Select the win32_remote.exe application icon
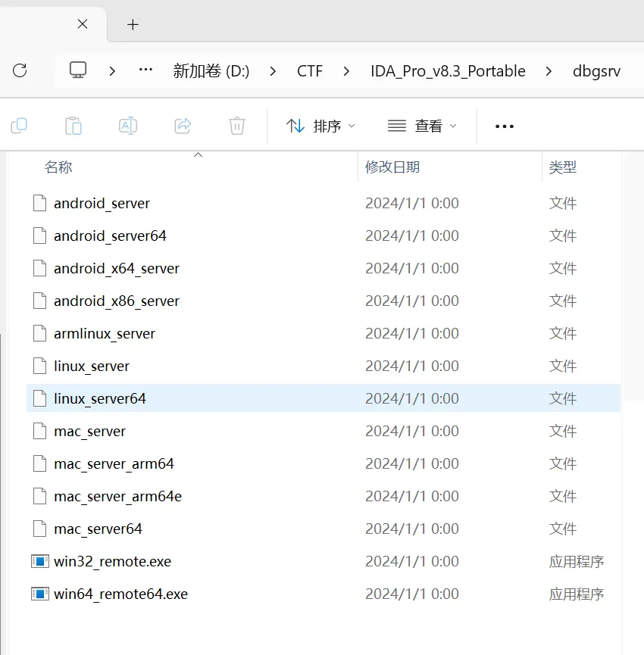Screen dimensions: 644x655 coord(39,561)
